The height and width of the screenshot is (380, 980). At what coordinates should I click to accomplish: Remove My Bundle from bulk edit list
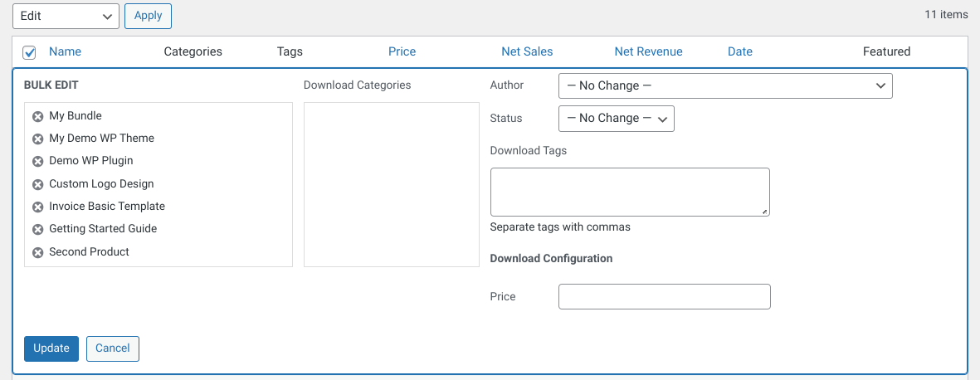(37, 116)
